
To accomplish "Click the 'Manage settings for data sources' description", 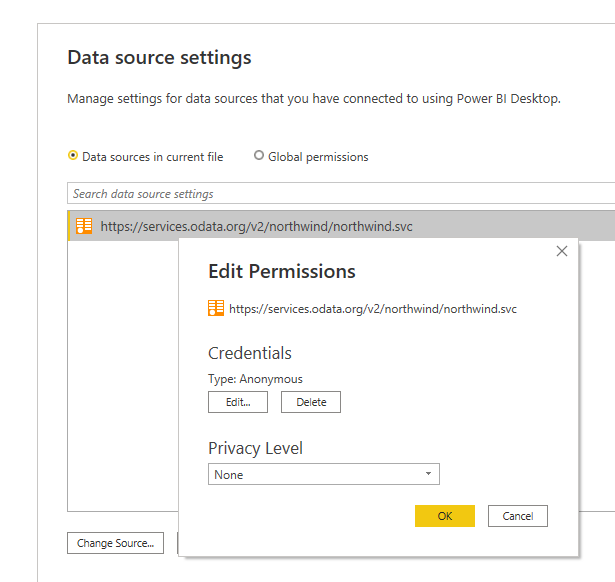I will pos(314,98).
